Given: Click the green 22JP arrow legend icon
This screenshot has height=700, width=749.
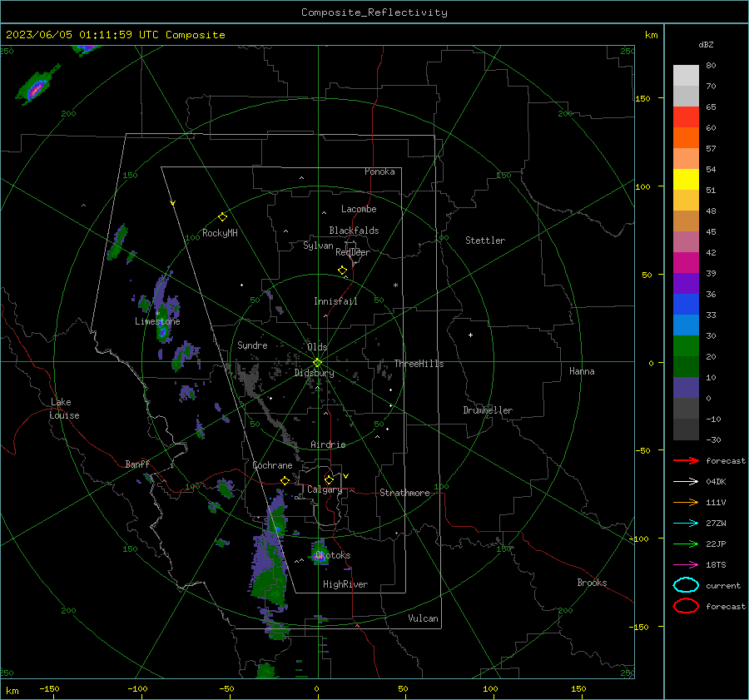Looking at the screenshot, I should coord(686,544).
